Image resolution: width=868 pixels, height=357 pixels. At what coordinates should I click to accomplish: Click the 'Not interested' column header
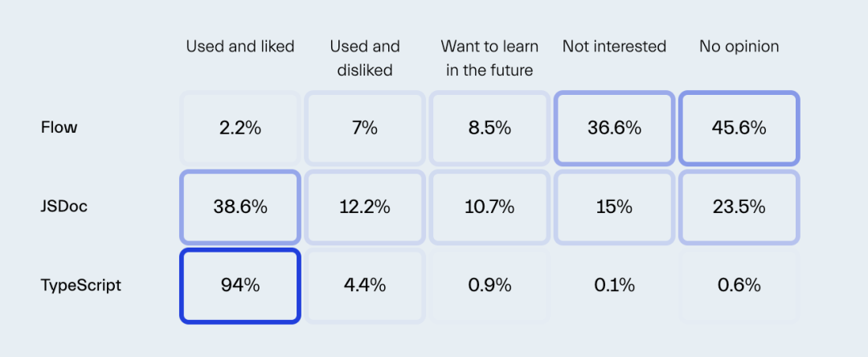click(614, 47)
